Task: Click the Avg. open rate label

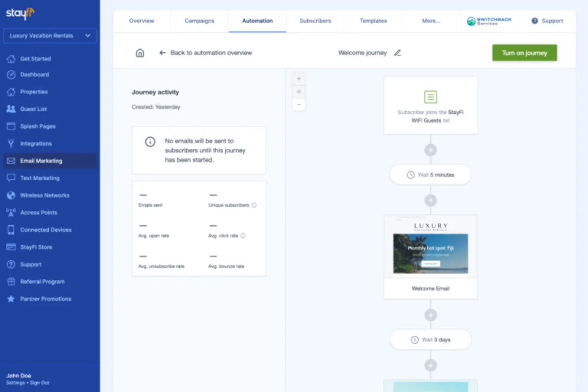Action: pyautogui.click(x=154, y=236)
